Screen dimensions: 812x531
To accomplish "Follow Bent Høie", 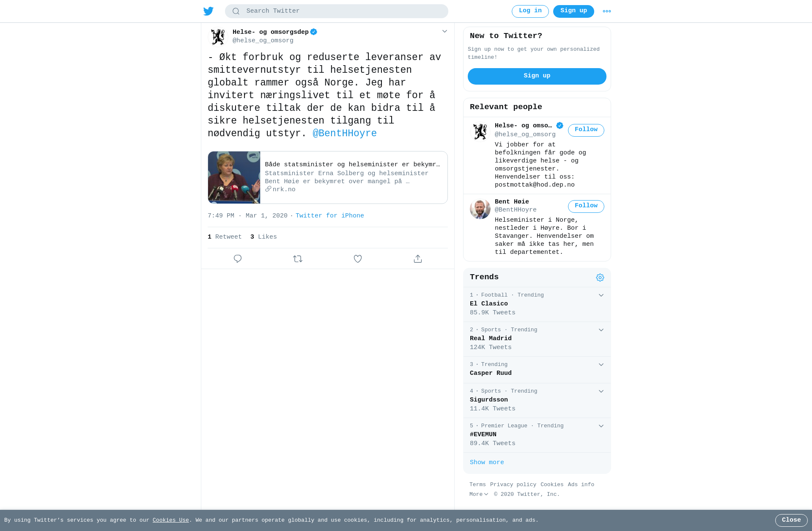I will pos(586,206).
